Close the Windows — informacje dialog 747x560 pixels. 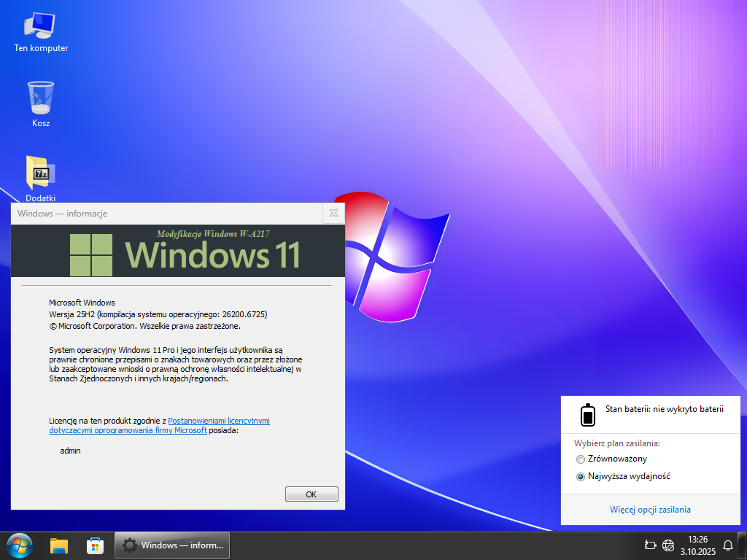pyautogui.click(x=333, y=214)
